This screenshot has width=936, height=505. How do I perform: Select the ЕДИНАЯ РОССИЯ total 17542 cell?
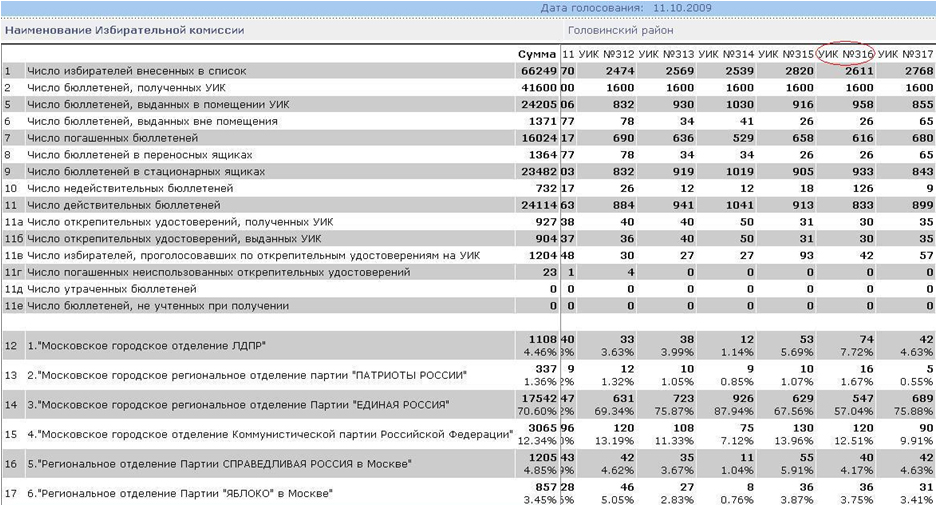pyautogui.click(x=537, y=399)
